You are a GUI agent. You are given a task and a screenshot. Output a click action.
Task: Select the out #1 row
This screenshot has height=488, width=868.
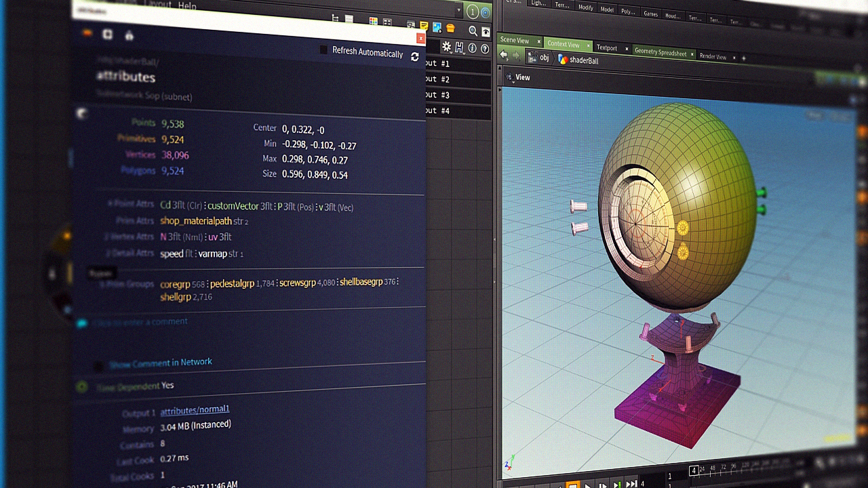click(457, 64)
